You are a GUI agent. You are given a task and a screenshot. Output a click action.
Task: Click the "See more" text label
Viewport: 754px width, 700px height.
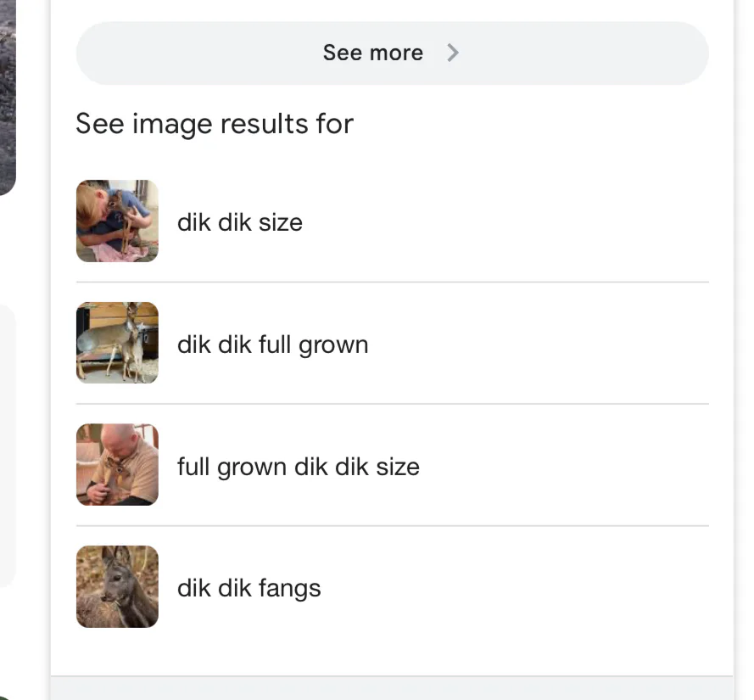[x=372, y=53]
